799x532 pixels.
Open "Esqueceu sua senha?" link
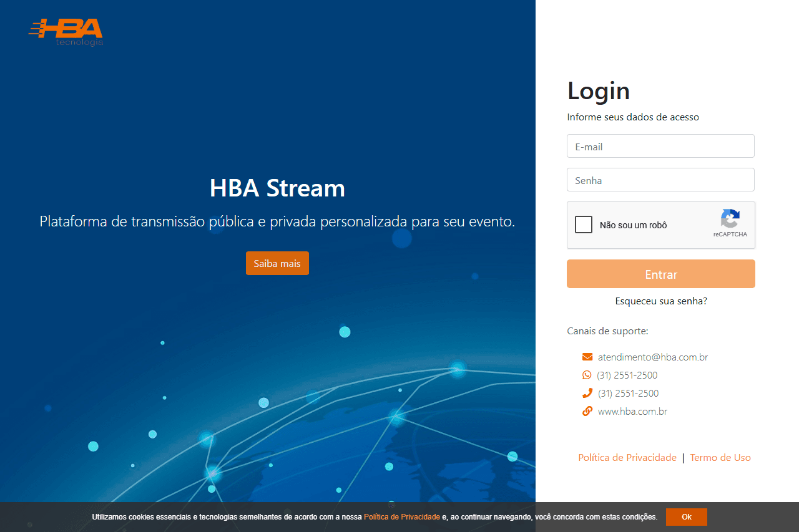point(661,301)
